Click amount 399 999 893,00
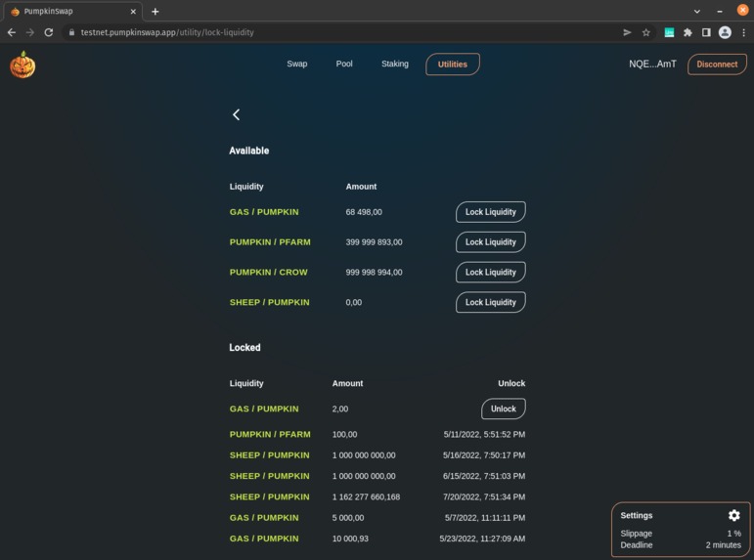754x560 pixels. coord(374,242)
